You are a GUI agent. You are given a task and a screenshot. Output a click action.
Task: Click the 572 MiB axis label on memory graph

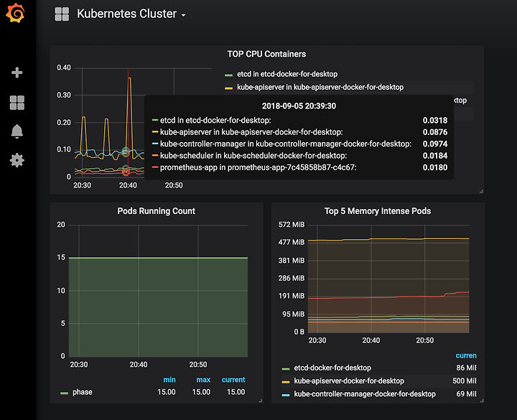click(x=292, y=225)
